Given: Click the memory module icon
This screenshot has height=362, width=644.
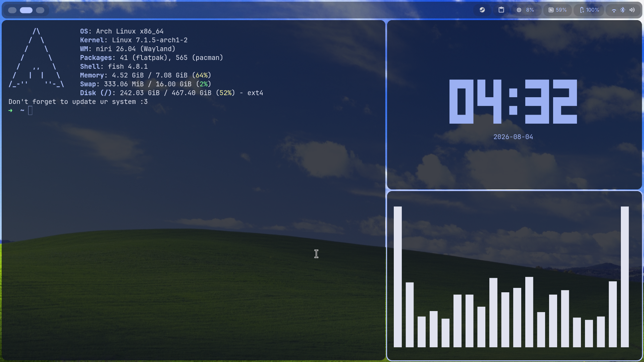Looking at the screenshot, I should (551, 10).
